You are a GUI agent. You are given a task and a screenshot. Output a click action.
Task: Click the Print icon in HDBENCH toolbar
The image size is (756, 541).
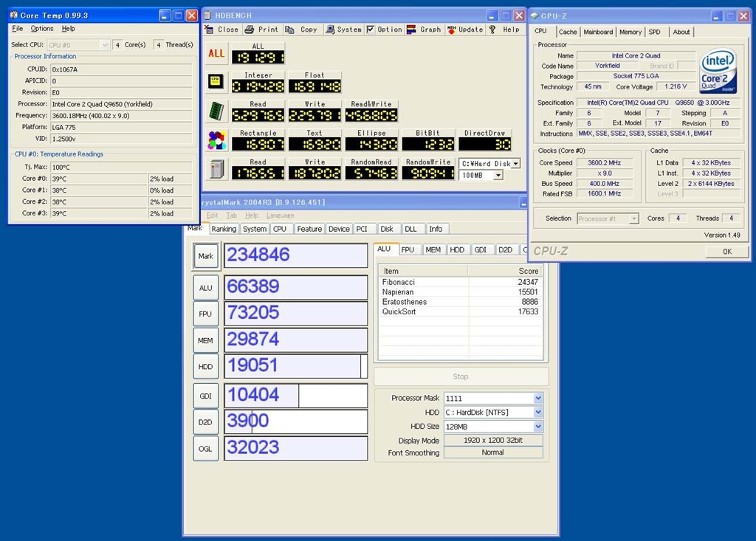[x=250, y=30]
